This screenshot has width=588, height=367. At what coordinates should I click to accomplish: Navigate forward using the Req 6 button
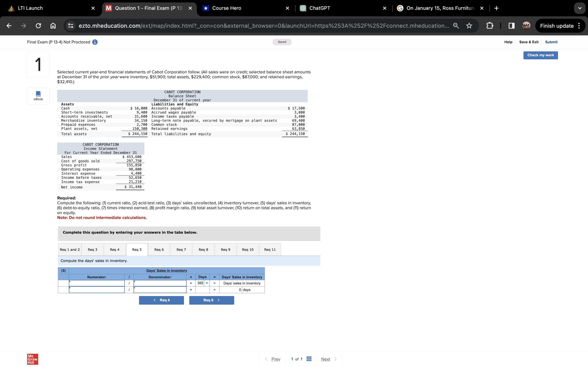point(211,300)
